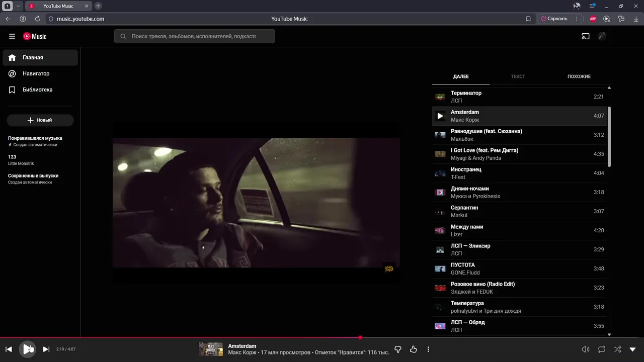Click thumbnail of Розовое вино track
This screenshot has height=362, width=644.
pyautogui.click(x=440, y=288)
